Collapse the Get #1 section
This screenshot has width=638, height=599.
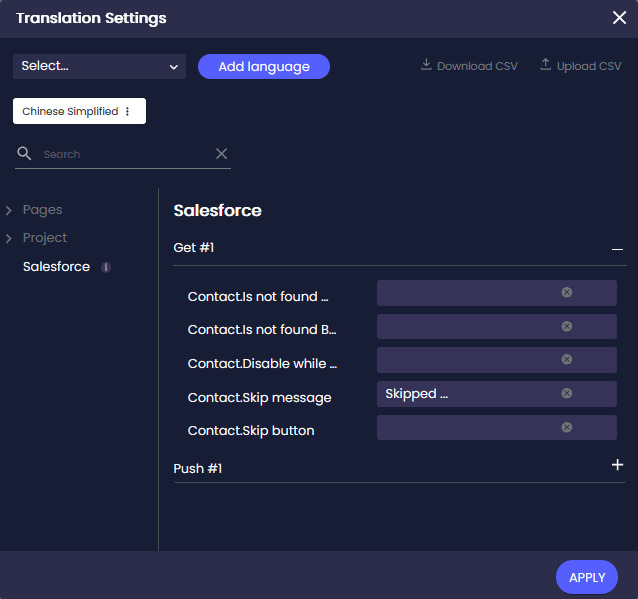coord(617,249)
